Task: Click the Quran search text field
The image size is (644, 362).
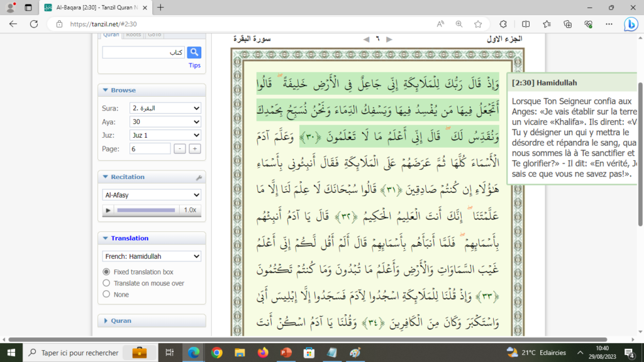Action: tap(144, 53)
